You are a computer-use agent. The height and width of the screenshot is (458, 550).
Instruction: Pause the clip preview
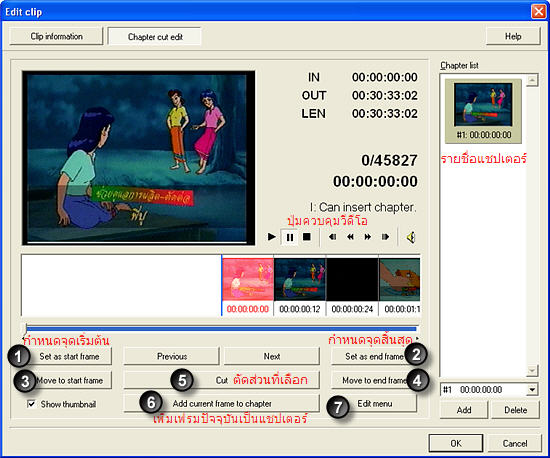tap(290, 237)
